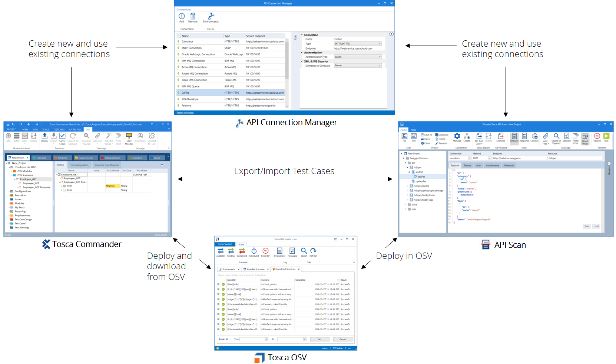Click Connect to Host in Tosca Commander
This screenshot has height=364, width=616.
point(152,139)
